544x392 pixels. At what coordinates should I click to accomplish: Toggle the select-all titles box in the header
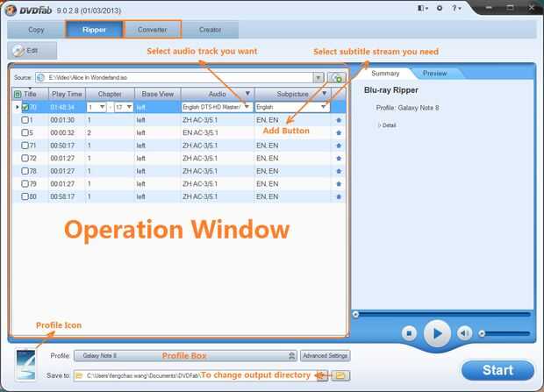pos(18,94)
